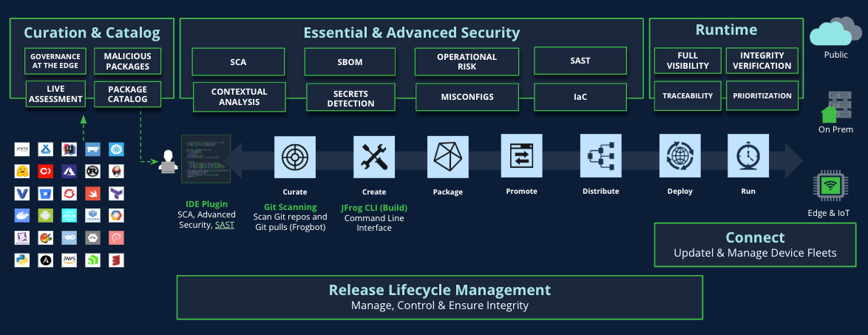Choose the Prioritization box
The width and height of the screenshot is (868, 335).
(x=762, y=95)
